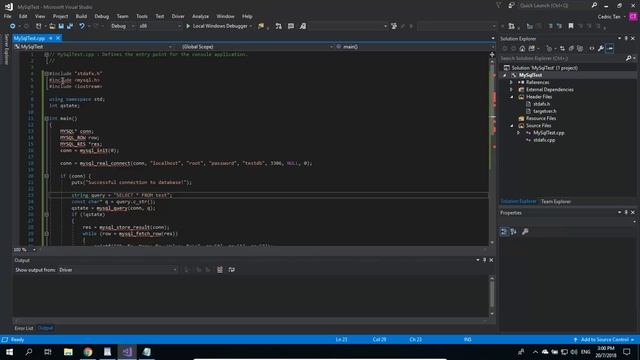640x360 pixels.
Task: Open the Show output from Driver dropdown
Action: (118, 270)
